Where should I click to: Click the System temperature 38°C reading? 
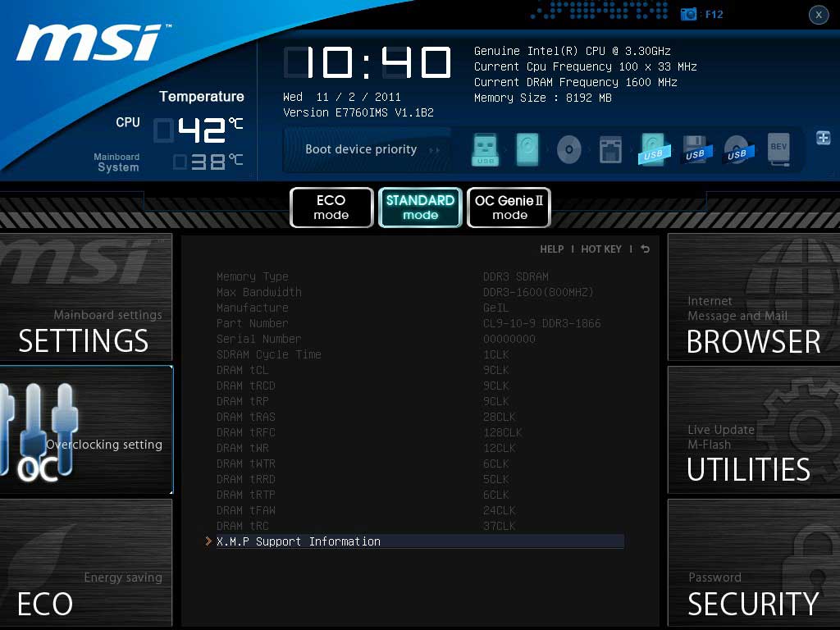208,162
